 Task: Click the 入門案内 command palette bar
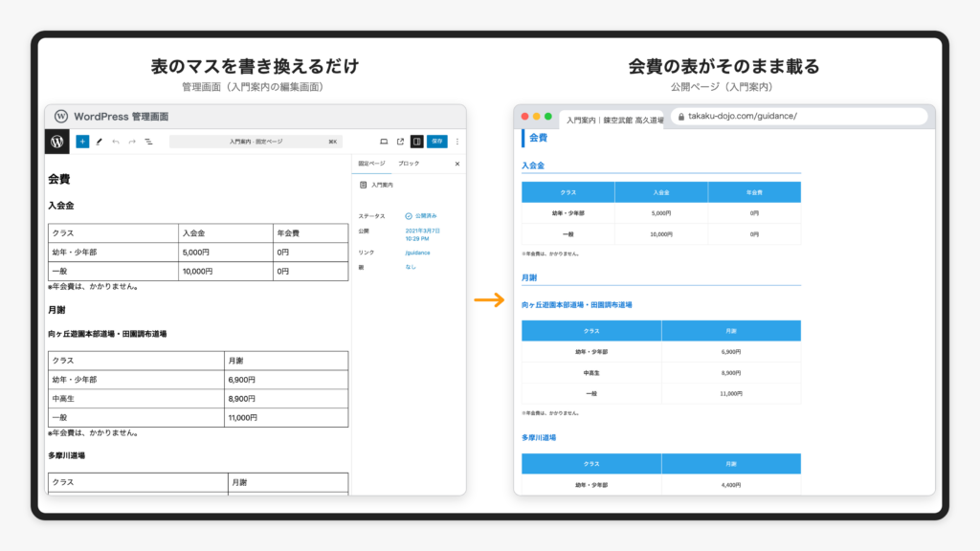[256, 142]
